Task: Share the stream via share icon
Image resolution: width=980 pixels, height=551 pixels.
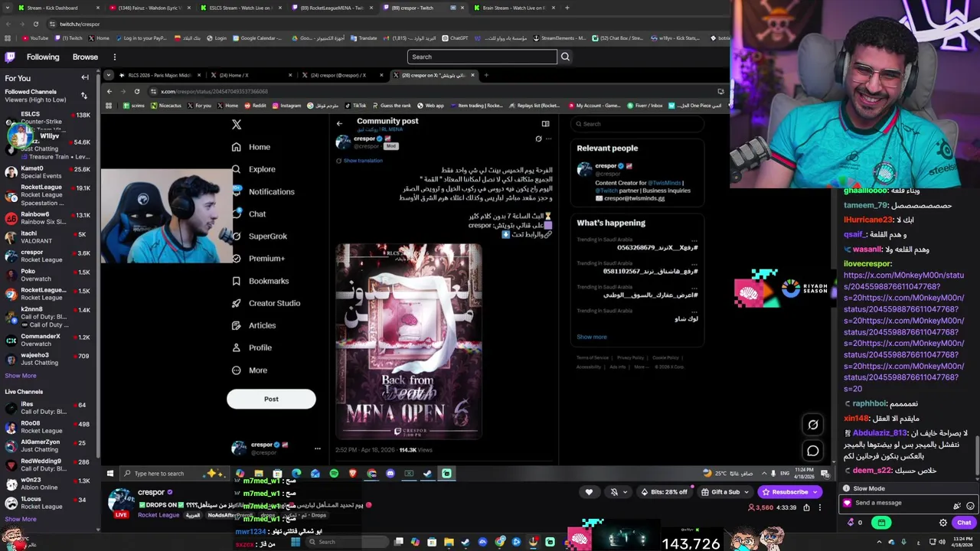Action: [x=806, y=507]
